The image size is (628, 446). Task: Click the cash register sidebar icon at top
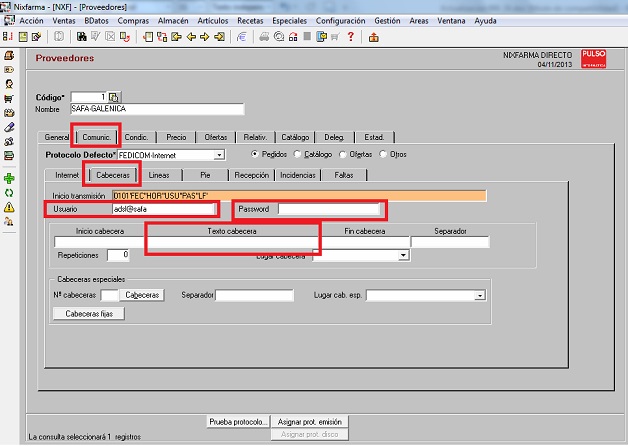[x=9, y=55]
